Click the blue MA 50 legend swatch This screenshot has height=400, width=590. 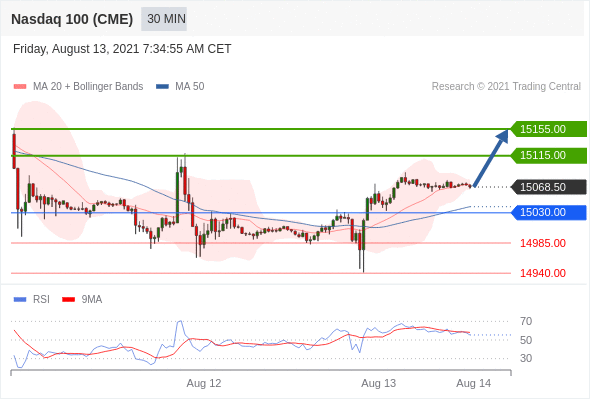click(x=162, y=87)
